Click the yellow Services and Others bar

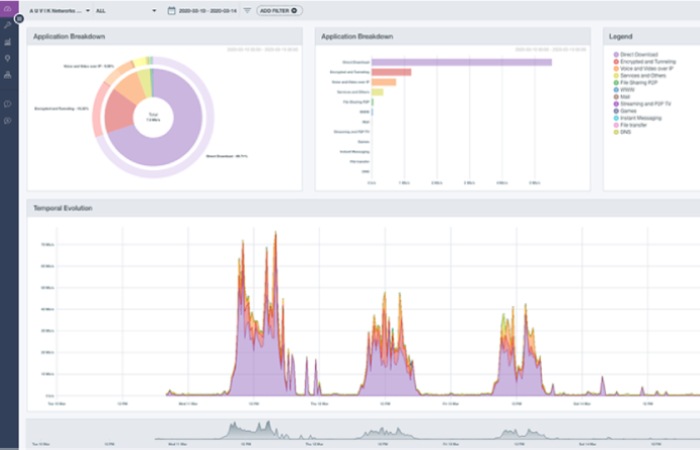tap(378, 92)
